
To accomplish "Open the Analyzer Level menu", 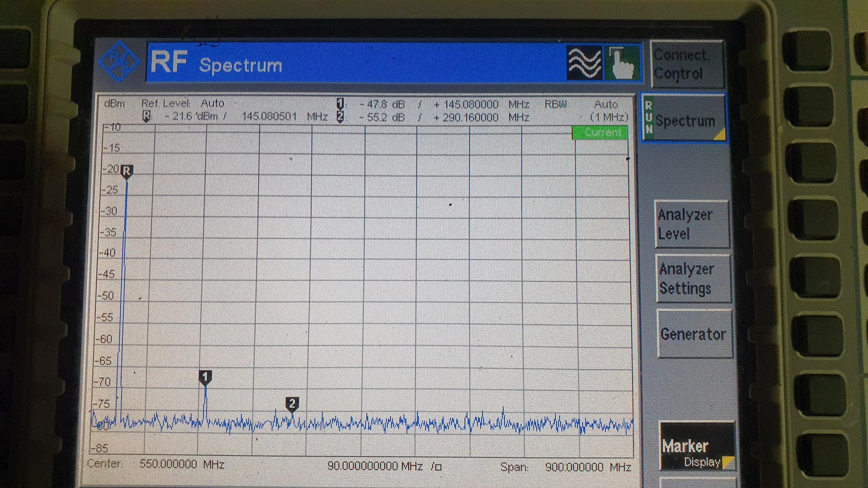I will click(692, 224).
